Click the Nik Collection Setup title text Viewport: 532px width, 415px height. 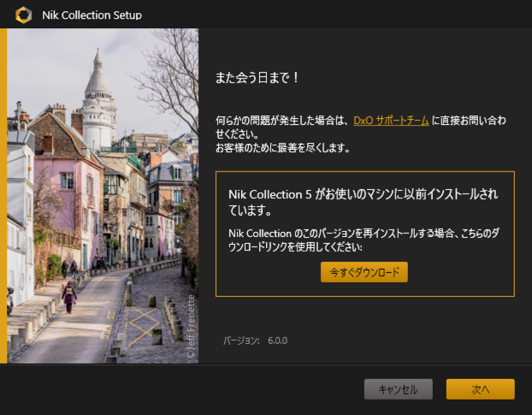[x=92, y=15]
